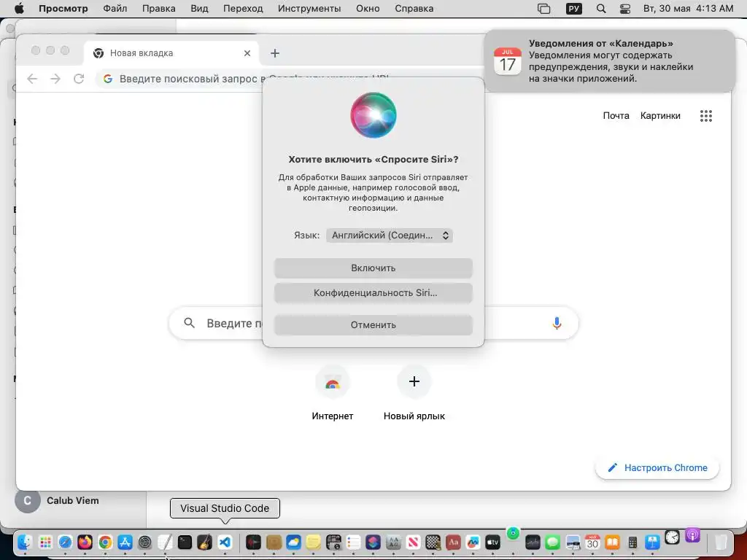Open Books app from the dock
Viewport: 747px width, 560px height.
[612, 542]
